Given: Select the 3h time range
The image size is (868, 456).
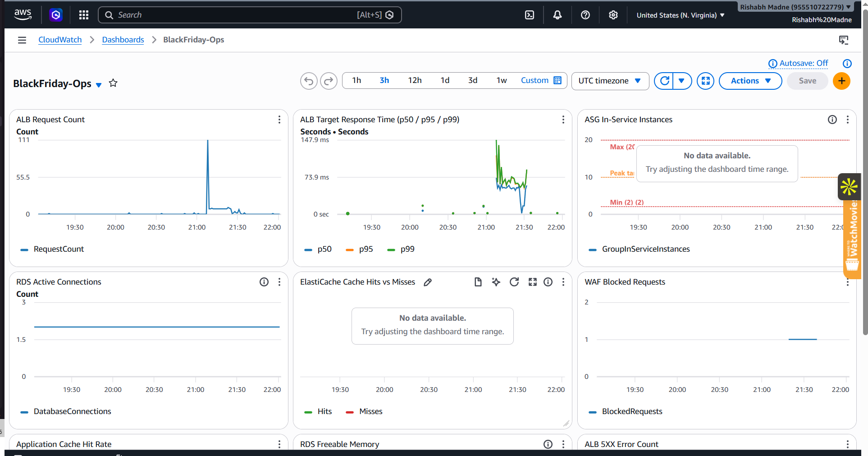Looking at the screenshot, I should pos(384,80).
